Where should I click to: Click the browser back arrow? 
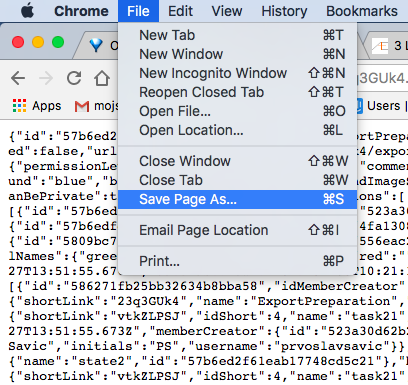click(18, 78)
